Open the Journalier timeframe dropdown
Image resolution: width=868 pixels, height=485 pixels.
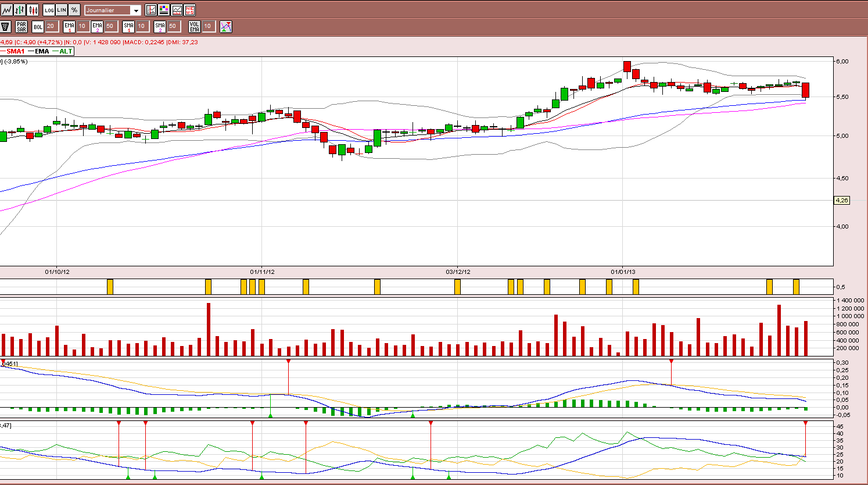pos(113,10)
